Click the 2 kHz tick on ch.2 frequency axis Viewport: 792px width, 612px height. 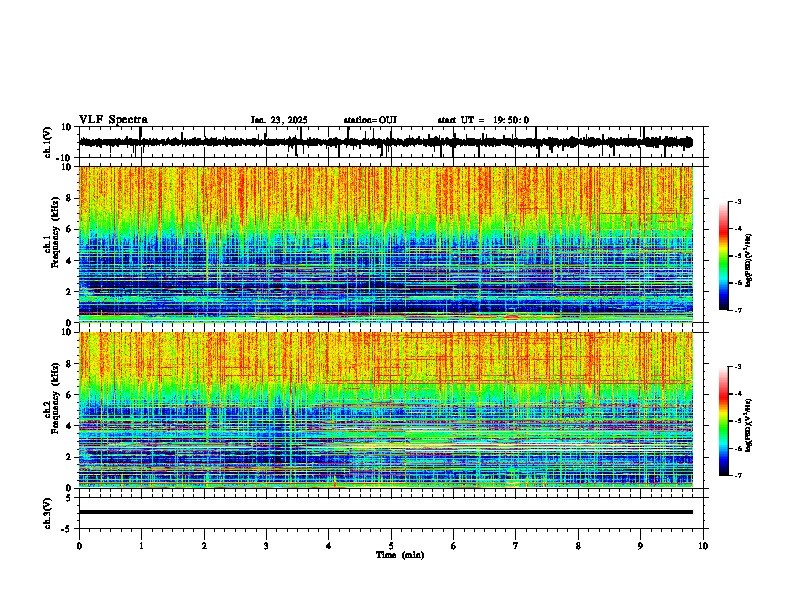(x=70, y=457)
